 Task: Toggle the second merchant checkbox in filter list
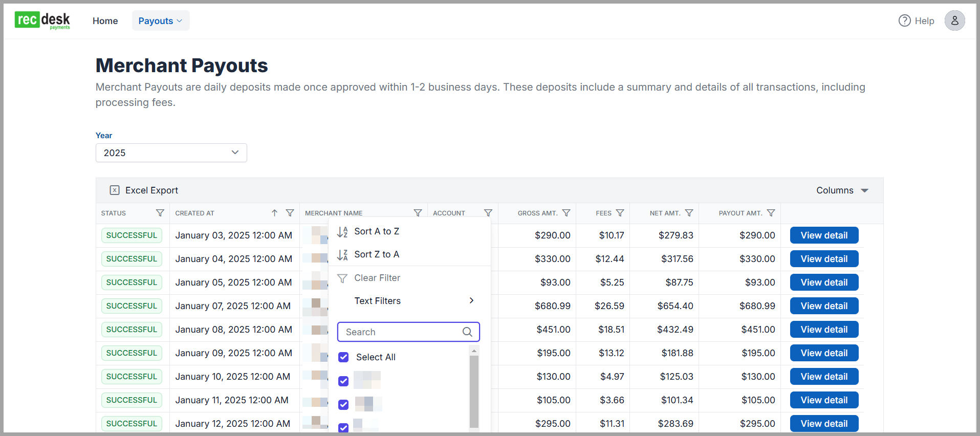343,405
